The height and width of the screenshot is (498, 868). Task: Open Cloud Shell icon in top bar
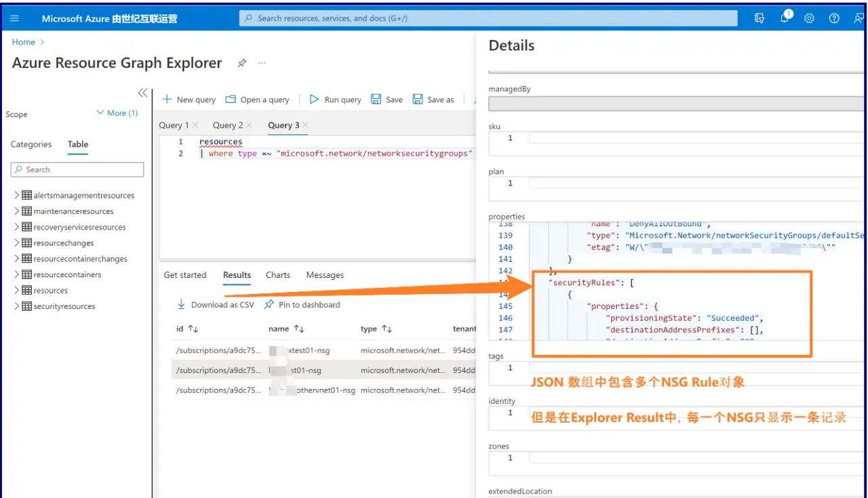759,19
